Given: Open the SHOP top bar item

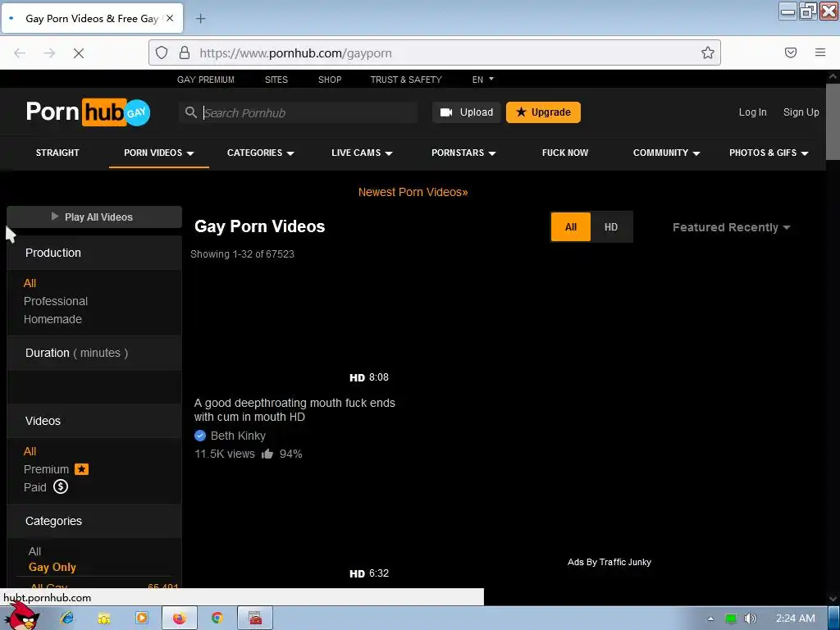Looking at the screenshot, I should point(330,80).
